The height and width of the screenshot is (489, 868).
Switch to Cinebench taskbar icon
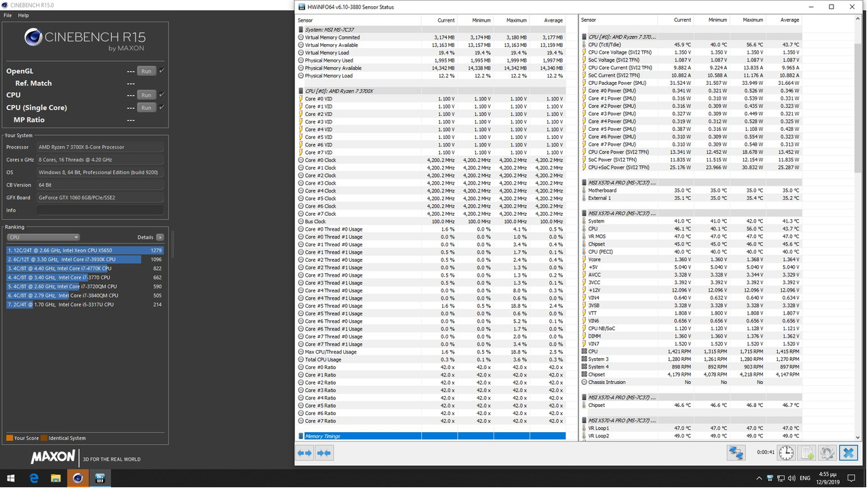coord(77,479)
